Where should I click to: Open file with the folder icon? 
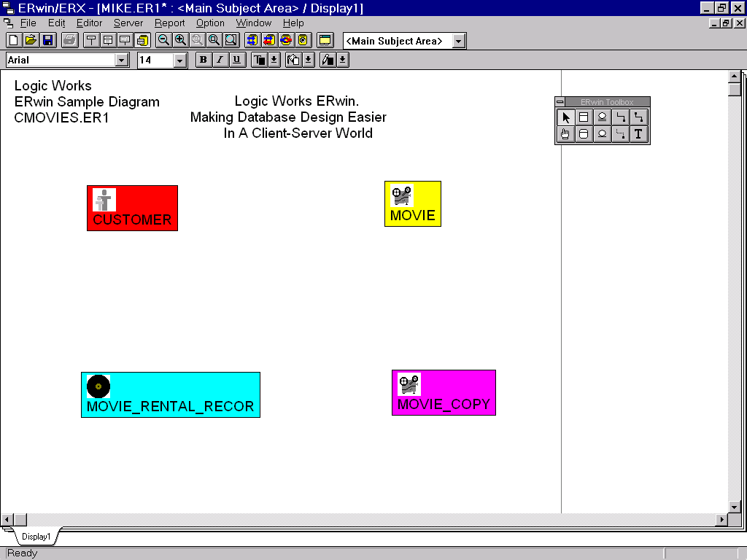[31, 40]
